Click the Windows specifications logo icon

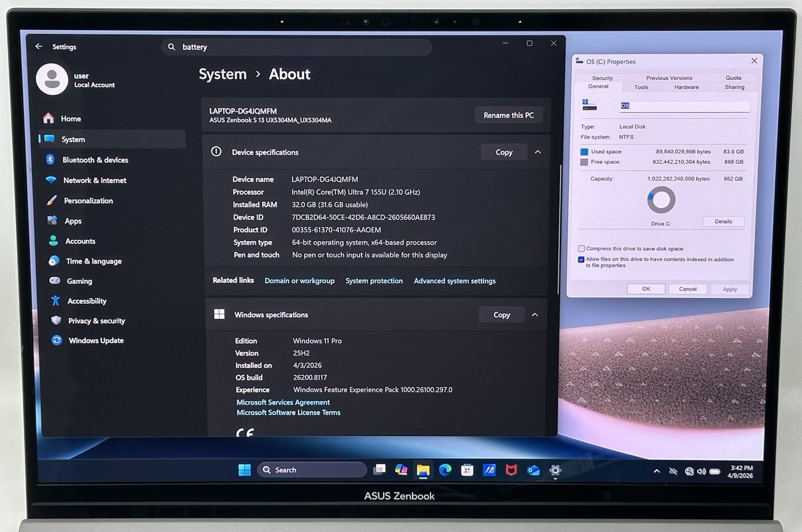coord(219,314)
